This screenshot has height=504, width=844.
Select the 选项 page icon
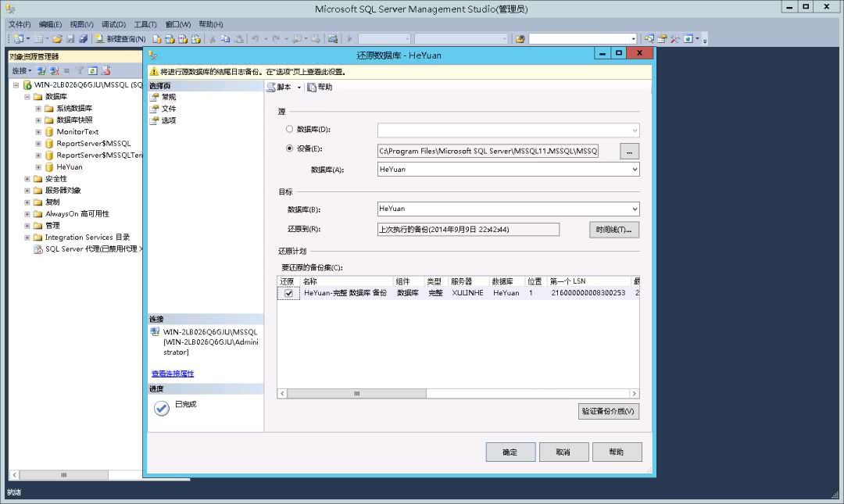tap(155, 120)
